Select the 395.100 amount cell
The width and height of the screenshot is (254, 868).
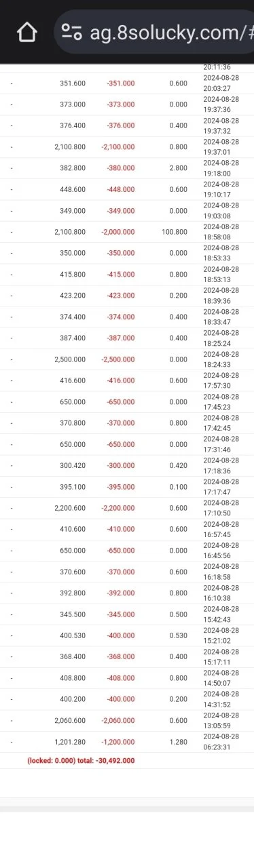coord(73,487)
